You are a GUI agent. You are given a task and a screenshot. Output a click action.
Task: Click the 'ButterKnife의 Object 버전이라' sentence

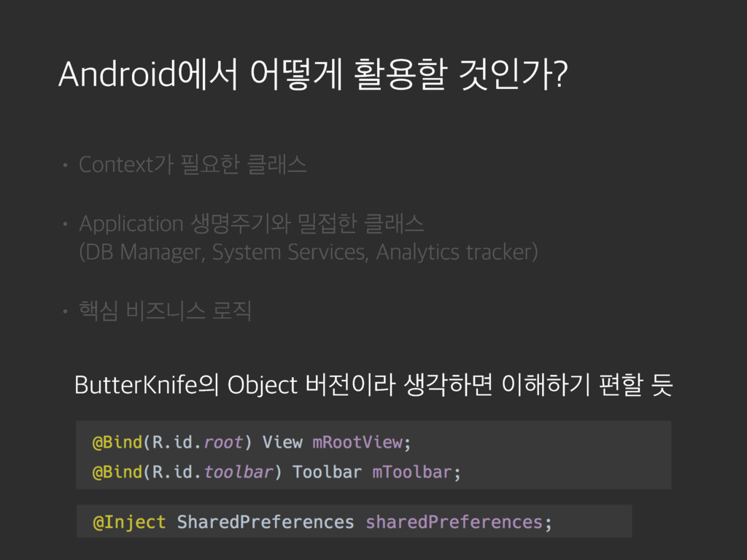[x=373, y=385]
